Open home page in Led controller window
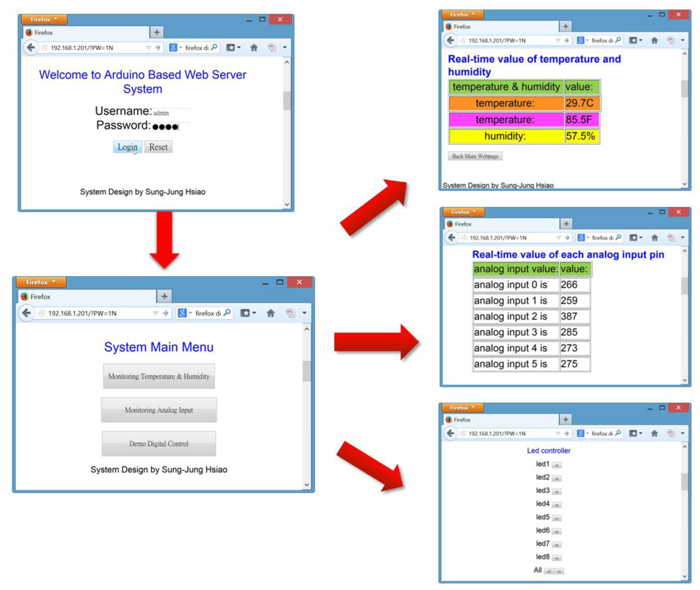700x590 pixels. click(654, 433)
